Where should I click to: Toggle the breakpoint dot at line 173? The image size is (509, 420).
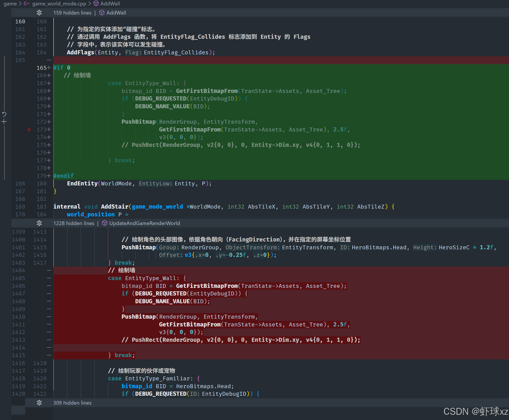click(29, 130)
